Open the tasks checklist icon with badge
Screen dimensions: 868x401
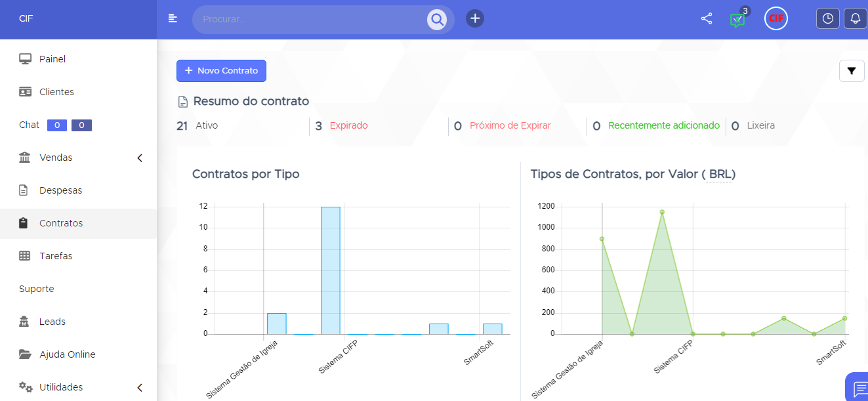click(737, 20)
